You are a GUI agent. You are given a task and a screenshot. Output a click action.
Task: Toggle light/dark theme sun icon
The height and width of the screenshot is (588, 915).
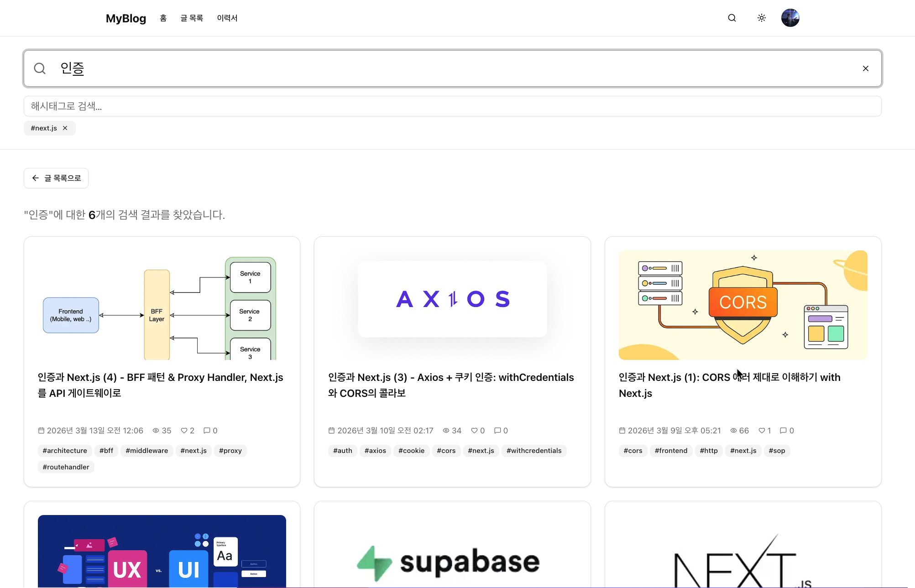tap(761, 18)
